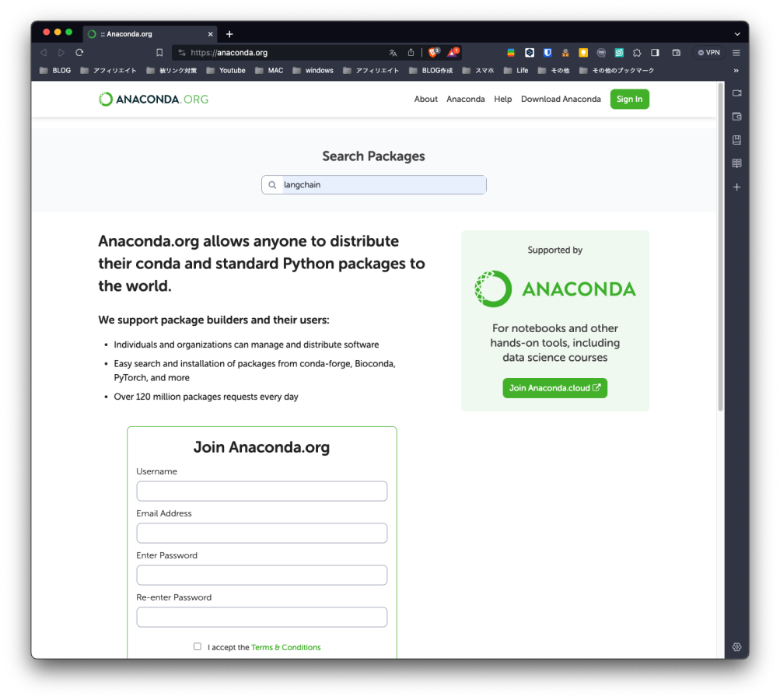
Task: Open the BLOG作成 bookmark folder
Action: pyautogui.click(x=431, y=71)
